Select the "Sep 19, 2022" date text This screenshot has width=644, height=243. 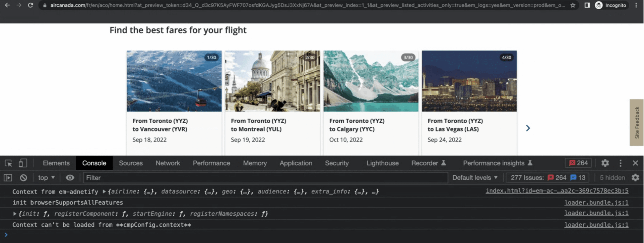click(x=248, y=140)
